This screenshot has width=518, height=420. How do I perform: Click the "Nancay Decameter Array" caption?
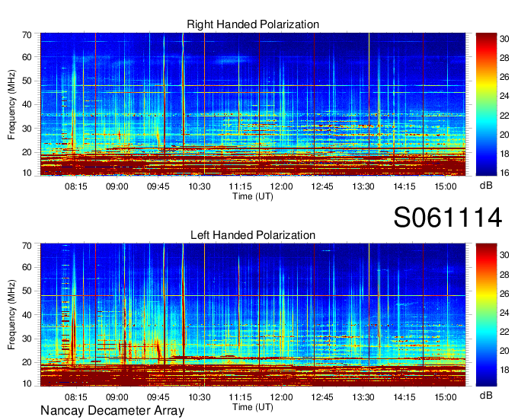(112, 411)
